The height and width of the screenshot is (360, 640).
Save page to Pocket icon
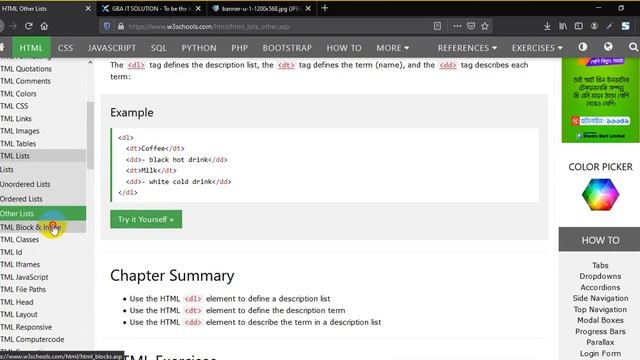tap(471, 26)
